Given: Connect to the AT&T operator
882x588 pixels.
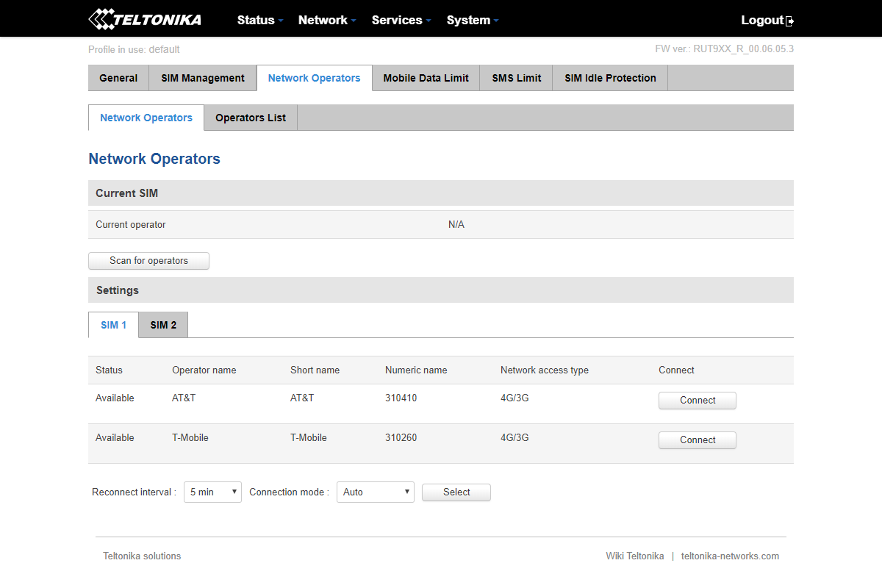Looking at the screenshot, I should [x=697, y=401].
